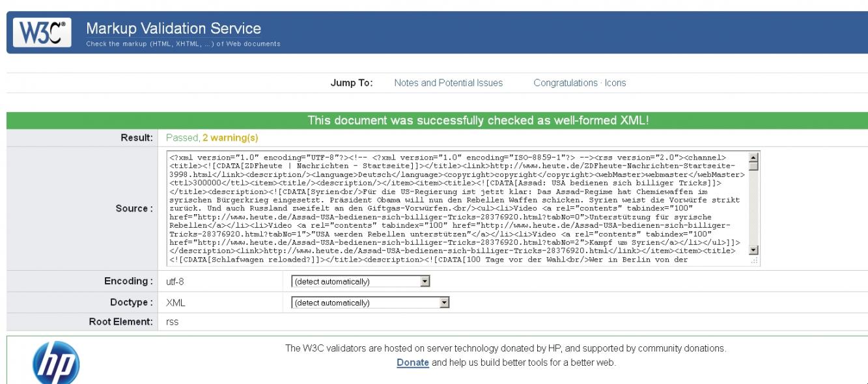Click the green successfully checked banner
This screenshot has height=384, width=868.
478,120
